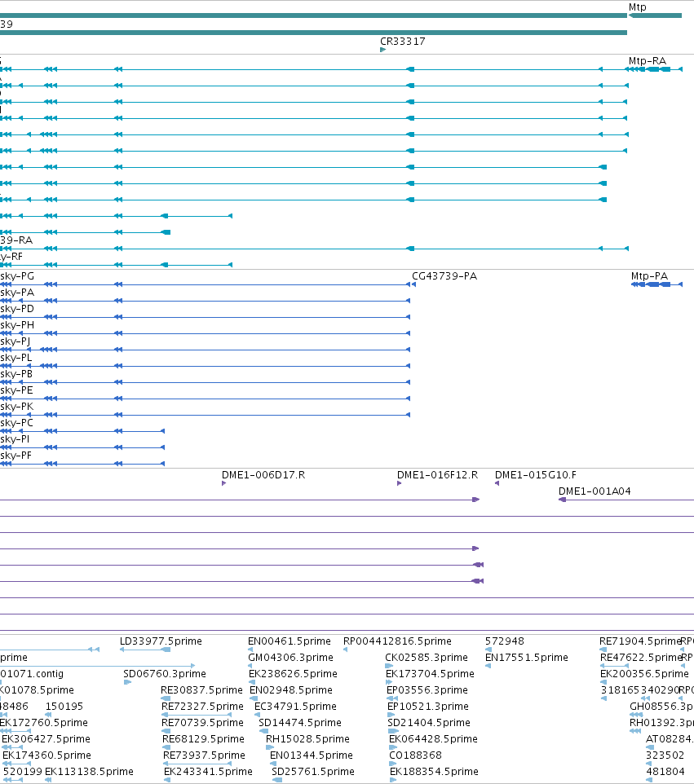694x784 pixels.
Task: Select the sky-PH label
Action: click(x=17, y=325)
